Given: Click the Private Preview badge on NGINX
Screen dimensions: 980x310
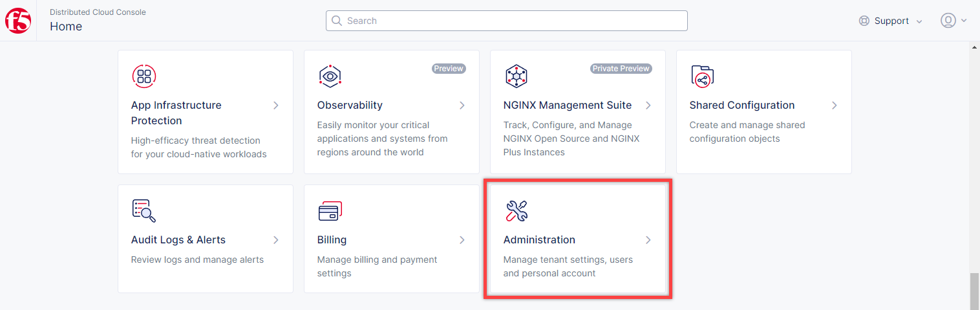Looking at the screenshot, I should 621,69.
